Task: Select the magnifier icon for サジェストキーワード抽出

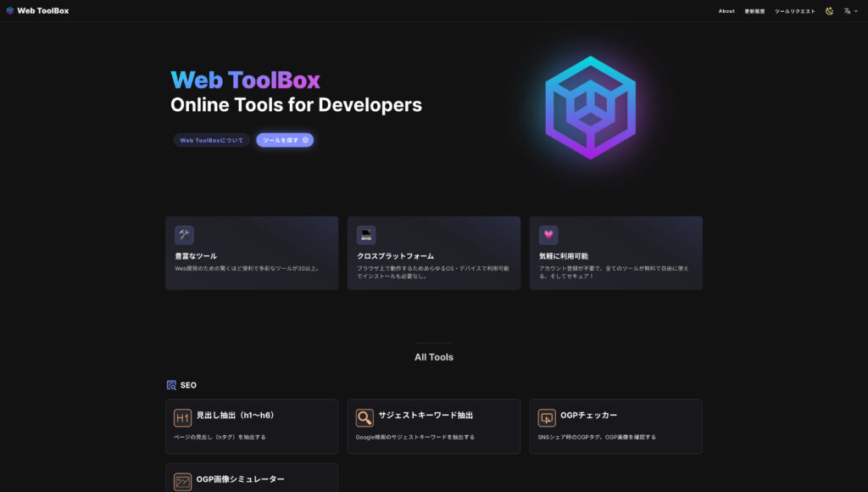Action: pyautogui.click(x=364, y=417)
